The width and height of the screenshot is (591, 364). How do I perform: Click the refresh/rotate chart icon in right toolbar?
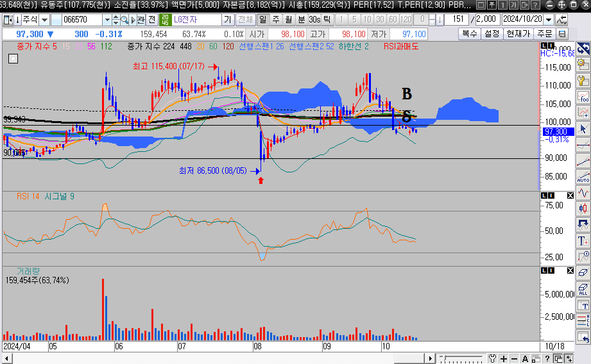[x=583, y=49]
